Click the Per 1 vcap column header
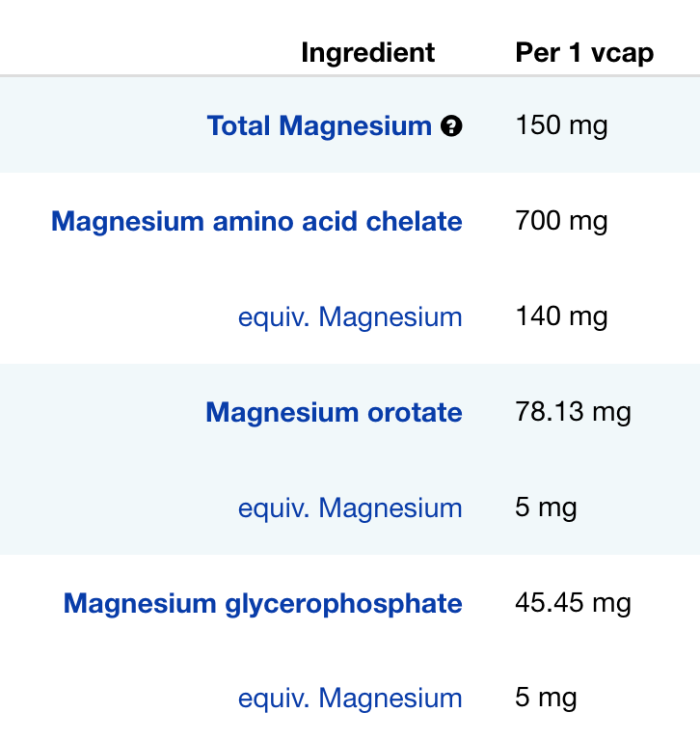This screenshot has width=700, height=741. (x=584, y=52)
